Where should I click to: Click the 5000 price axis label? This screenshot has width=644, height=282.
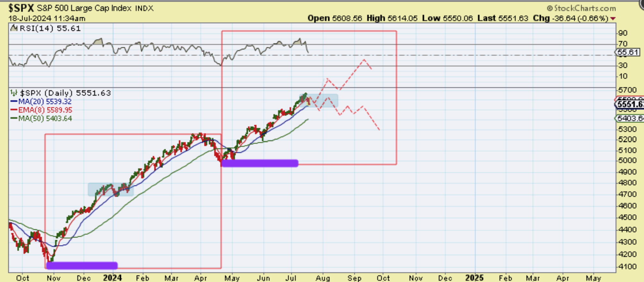tap(627, 161)
